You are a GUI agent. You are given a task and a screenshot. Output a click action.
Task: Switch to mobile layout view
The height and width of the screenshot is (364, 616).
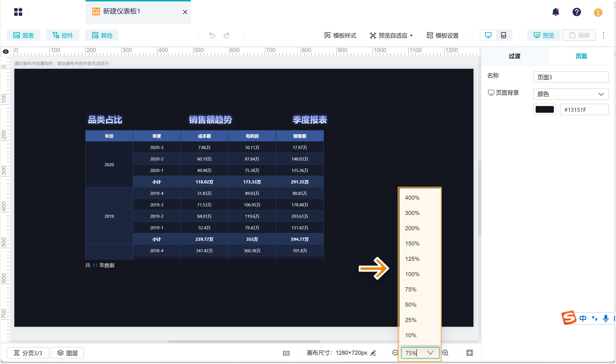tap(503, 35)
